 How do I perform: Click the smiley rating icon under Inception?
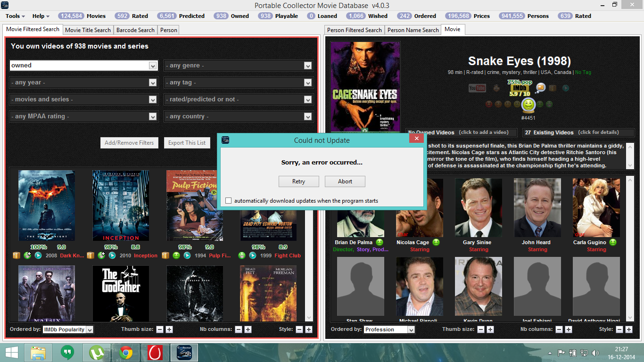(x=102, y=255)
